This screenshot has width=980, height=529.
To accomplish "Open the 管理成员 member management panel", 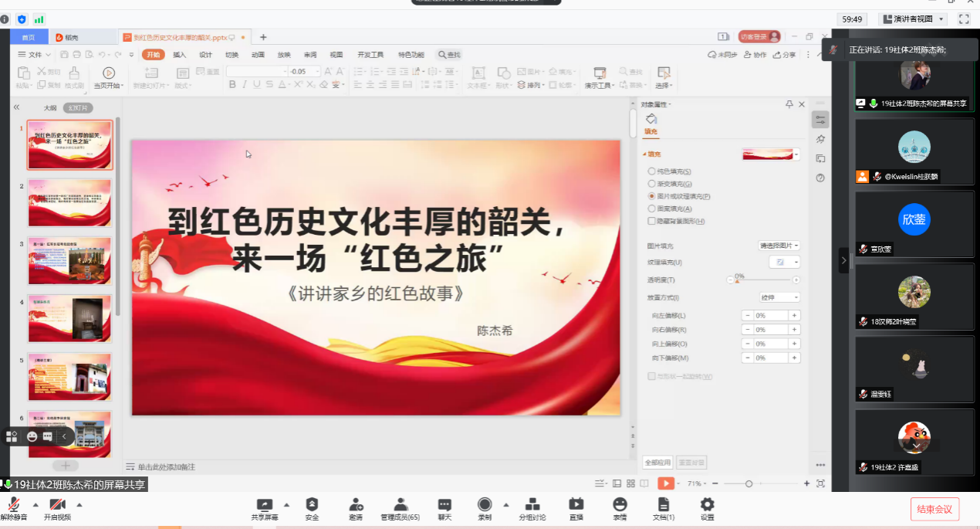I will coord(400,504).
